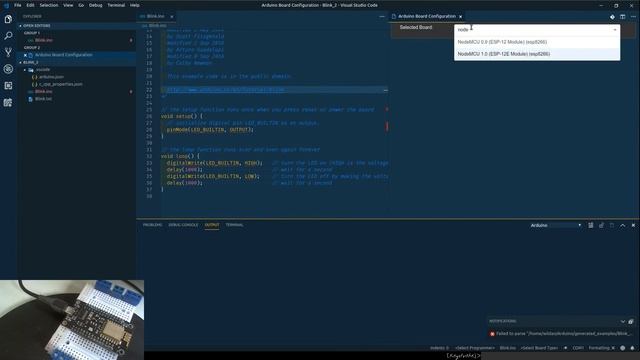This screenshot has width=640, height=360.
Task: Click Blink.ino sketch name in status bar
Action: 508,348
